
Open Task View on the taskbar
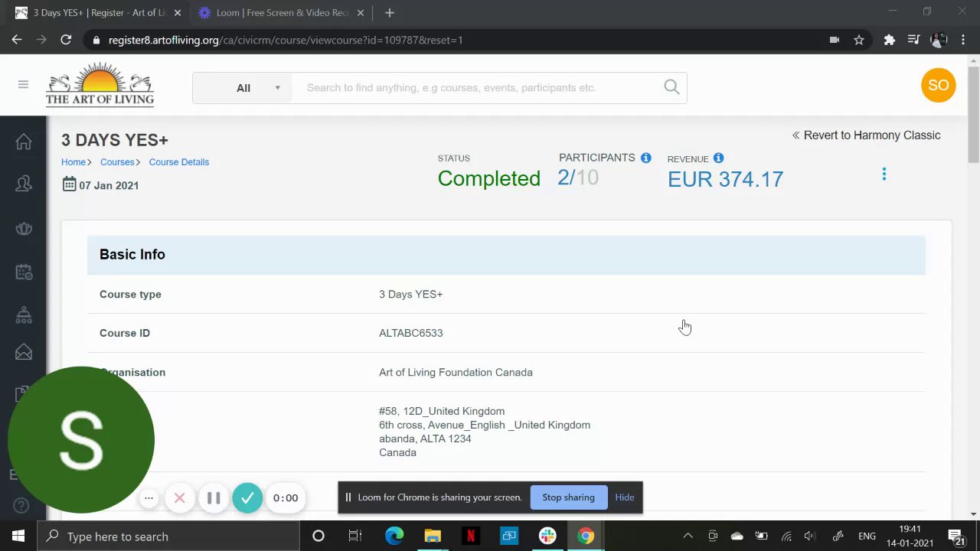[355, 536]
